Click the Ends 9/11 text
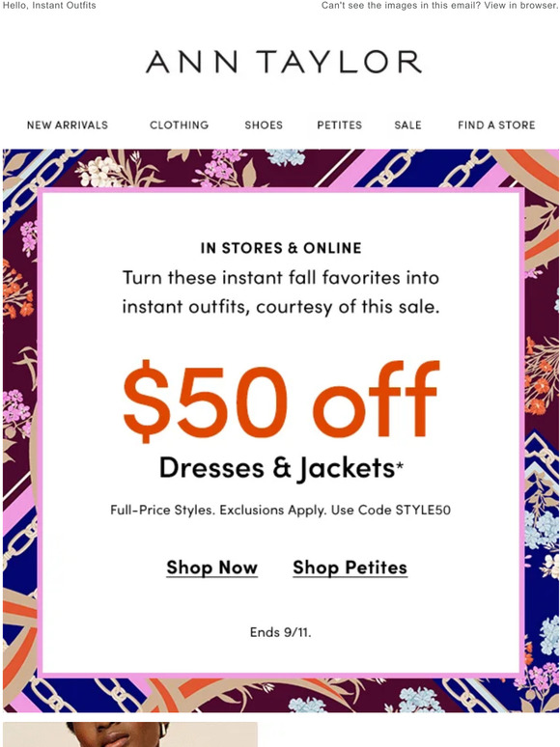 [x=280, y=632]
